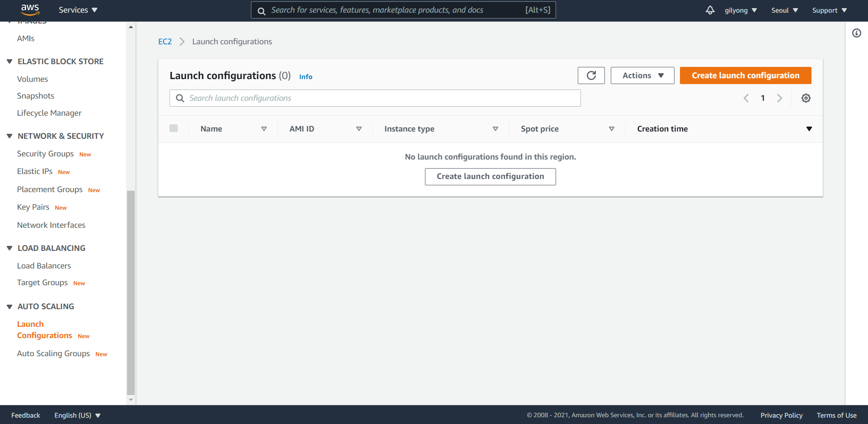Refresh the launch configurations list
Image resolution: width=868 pixels, height=424 pixels.
coord(591,75)
